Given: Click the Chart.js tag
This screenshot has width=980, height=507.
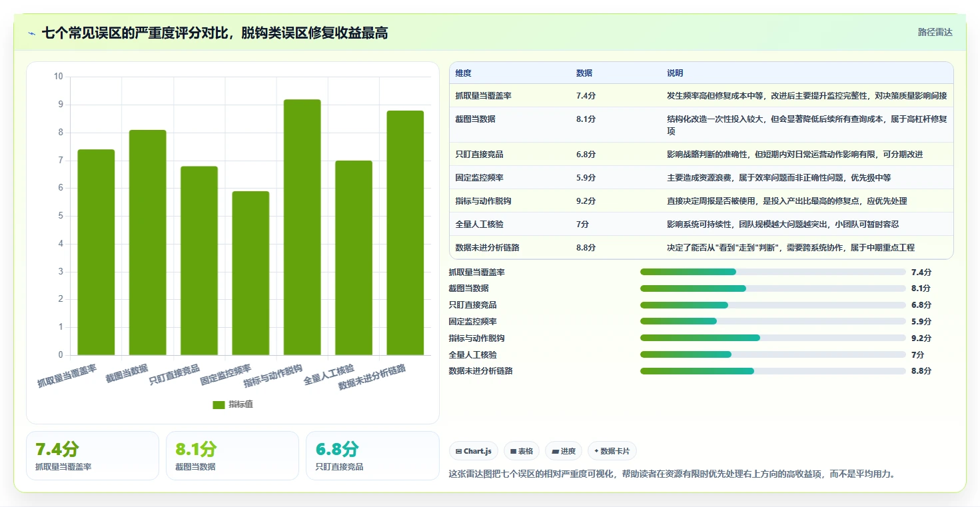Looking at the screenshot, I should pyautogui.click(x=474, y=451).
